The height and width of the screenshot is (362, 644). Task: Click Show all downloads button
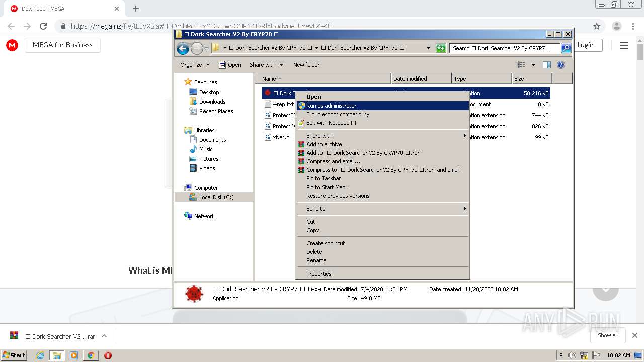[x=608, y=335]
